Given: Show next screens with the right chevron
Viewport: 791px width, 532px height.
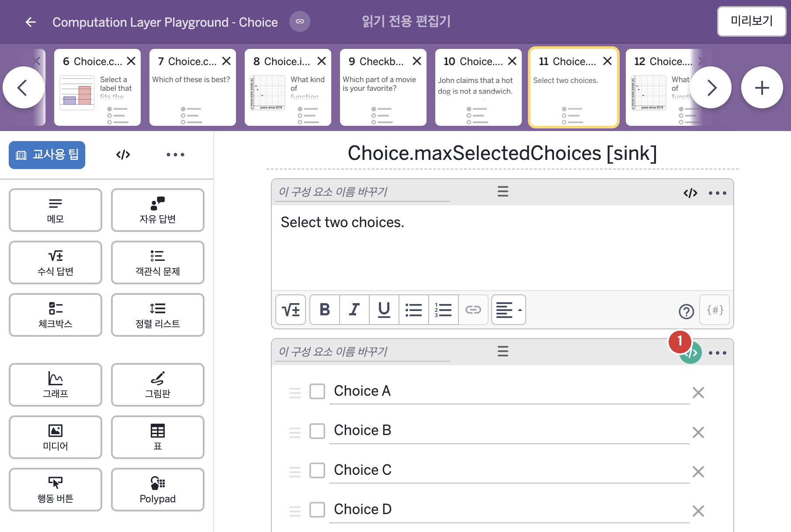Looking at the screenshot, I should pos(711,88).
